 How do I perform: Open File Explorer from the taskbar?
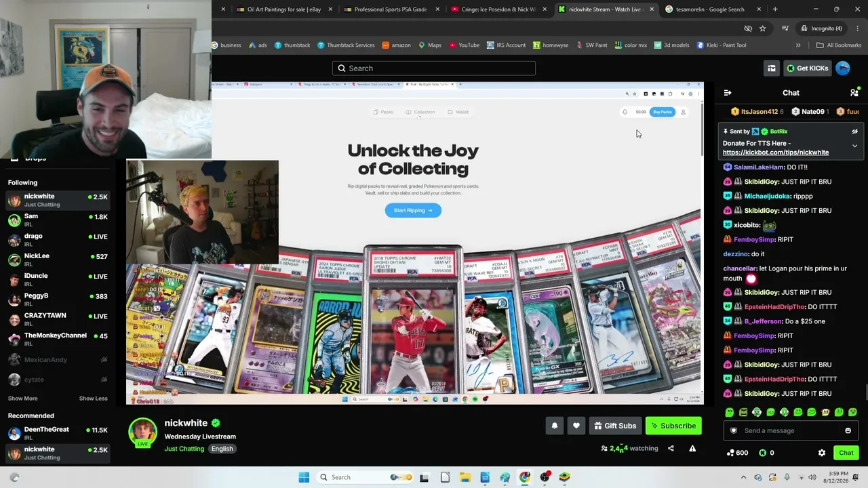pos(465,477)
